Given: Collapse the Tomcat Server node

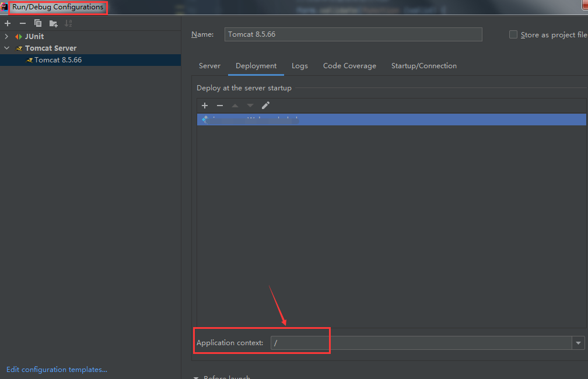Looking at the screenshot, I should [6, 48].
